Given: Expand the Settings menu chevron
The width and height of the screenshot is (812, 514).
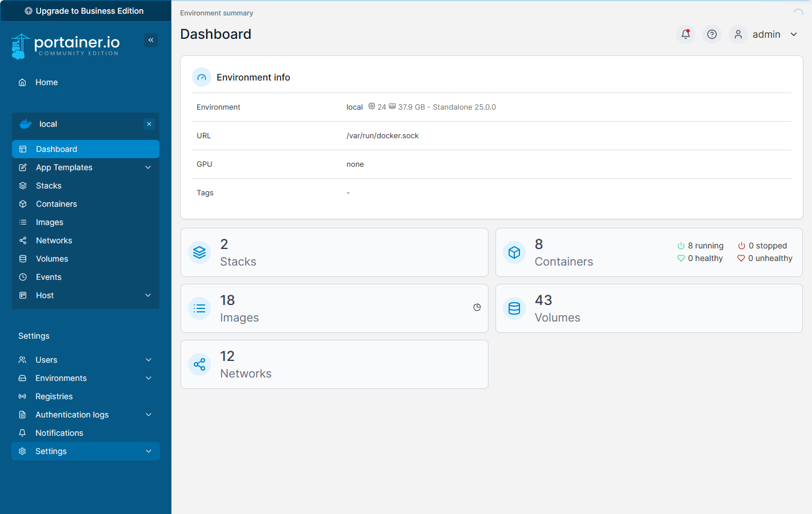Looking at the screenshot, I should pos(149,451).
